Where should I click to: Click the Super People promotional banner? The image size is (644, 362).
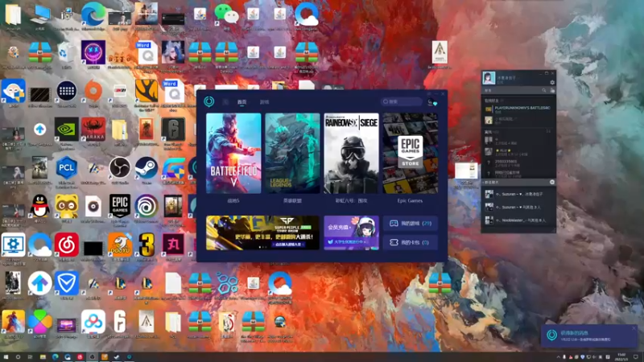(x=262, y=232)
